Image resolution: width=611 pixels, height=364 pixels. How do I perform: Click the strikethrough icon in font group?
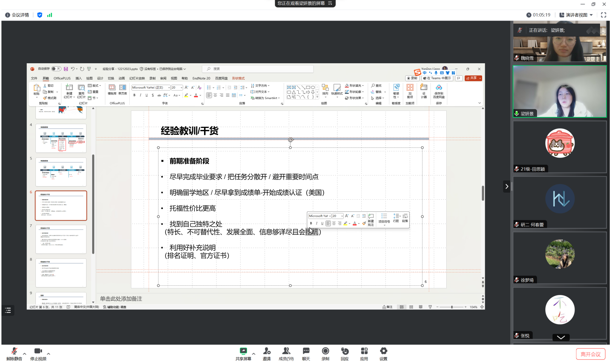pos(159,95)
